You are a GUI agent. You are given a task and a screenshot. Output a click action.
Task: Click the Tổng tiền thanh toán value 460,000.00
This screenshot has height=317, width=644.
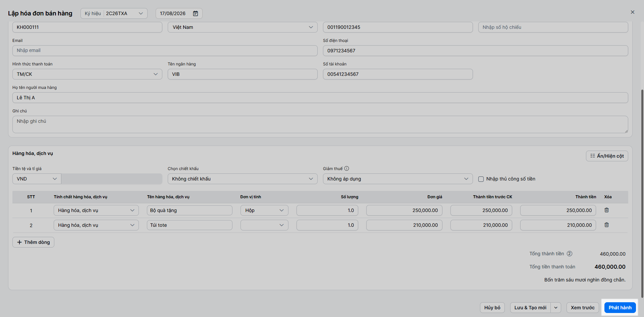(x=610, y=267)
